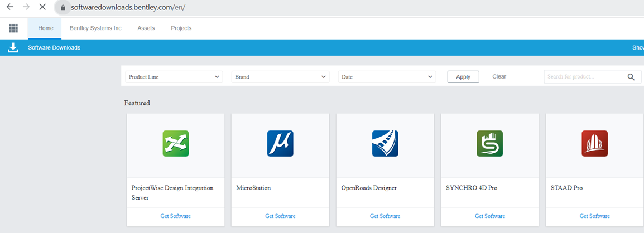This screenshot has height=233, width=644.
Task: Stop page loading with the X button
Action: tap(42, 7)
